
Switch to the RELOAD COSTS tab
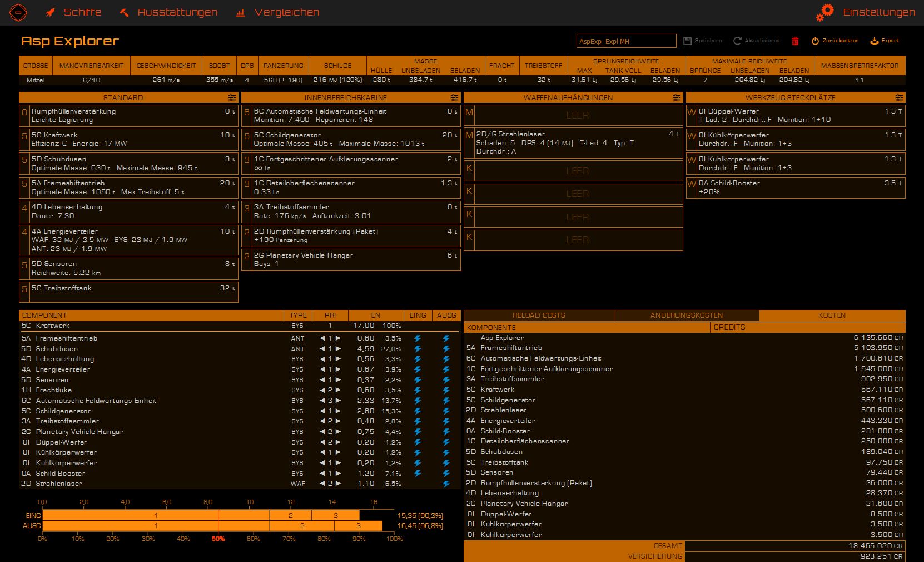(x=539, y=315)
